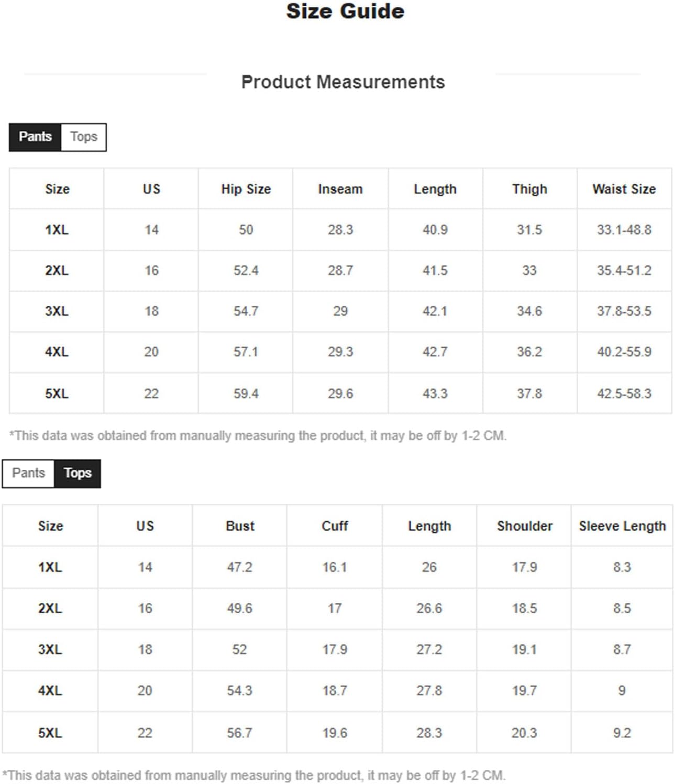Click the Thigh column header
Viewport: 675px width, 784px height.
(529, 189)
